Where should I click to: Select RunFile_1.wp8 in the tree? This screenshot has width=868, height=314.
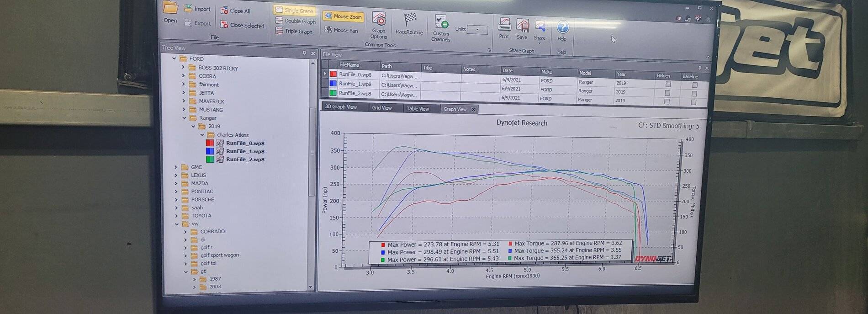click(x=245, y=151)
